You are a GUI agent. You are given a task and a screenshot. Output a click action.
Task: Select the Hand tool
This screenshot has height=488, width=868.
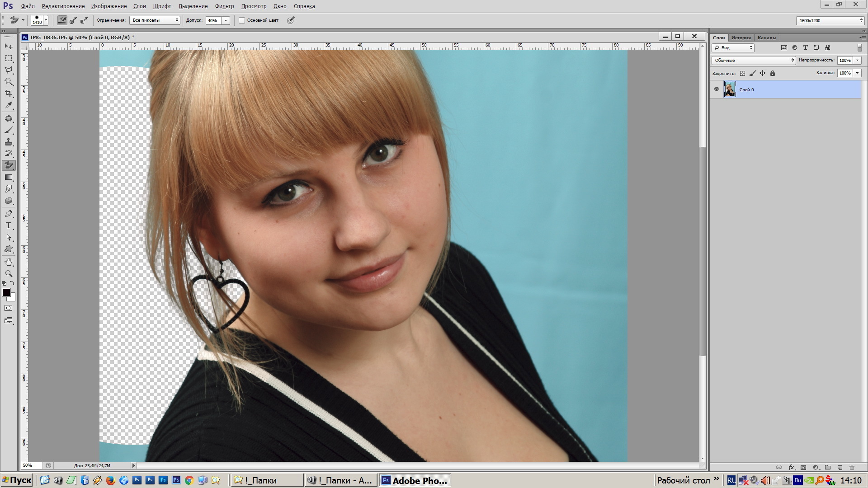coord(9,262)
